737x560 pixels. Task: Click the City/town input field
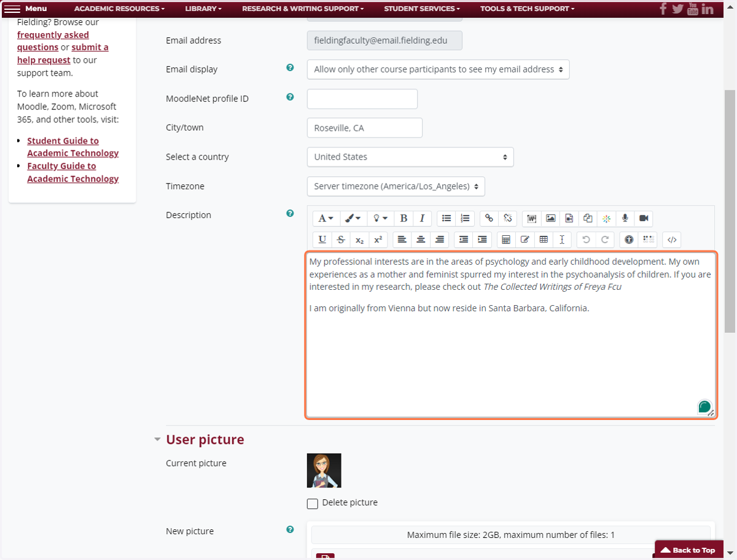click(x=365, y=128)
